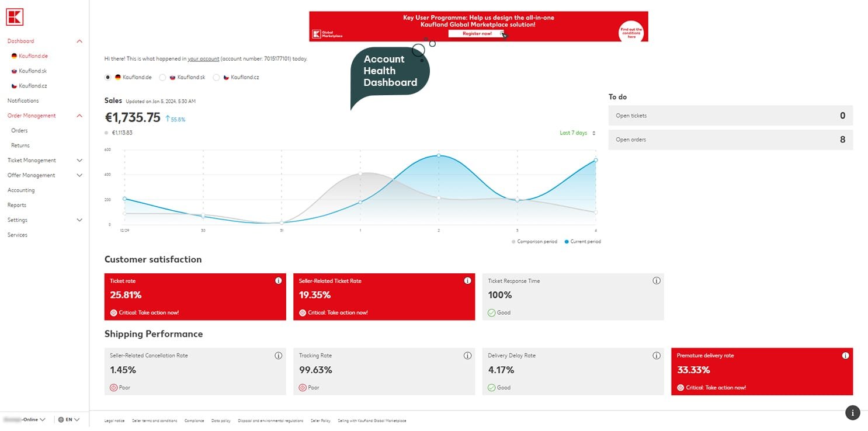Screen dimensions: 868x431
Task: Open info icon on Ticket rate card
Action: (278, 281)
